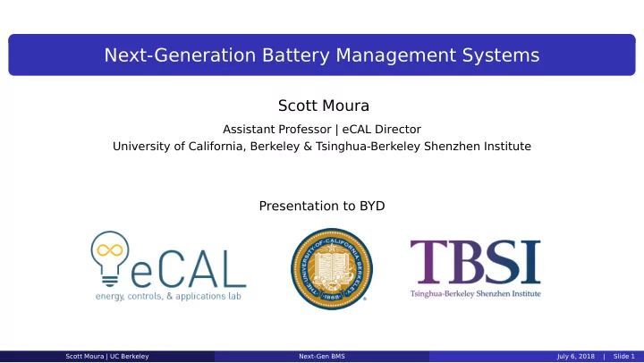Click footer date 'July 6, 2018'

(576, 357)
